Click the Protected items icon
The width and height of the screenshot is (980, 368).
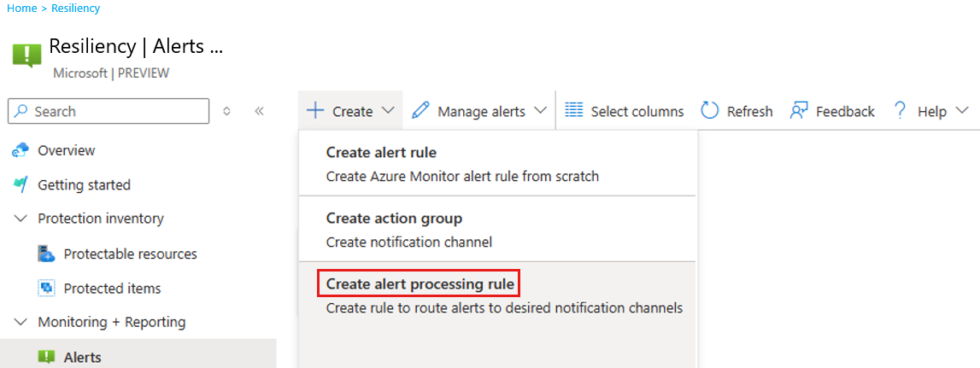(x=46, y=289)
